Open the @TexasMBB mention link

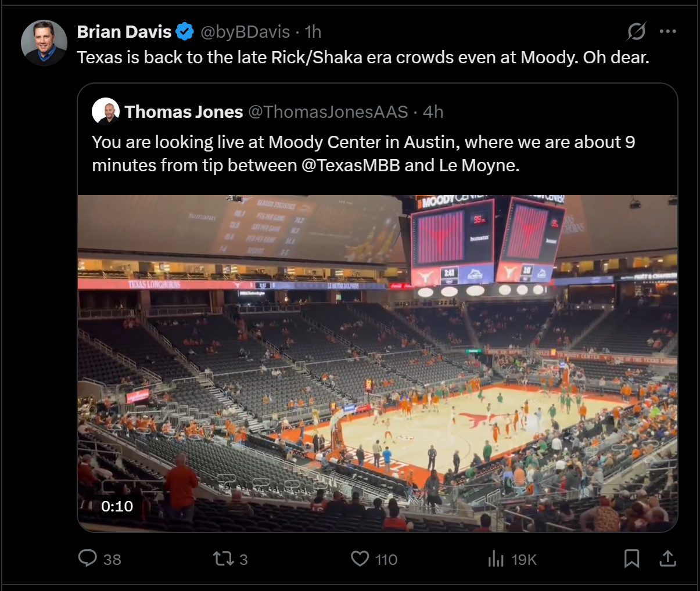[351, 165]
